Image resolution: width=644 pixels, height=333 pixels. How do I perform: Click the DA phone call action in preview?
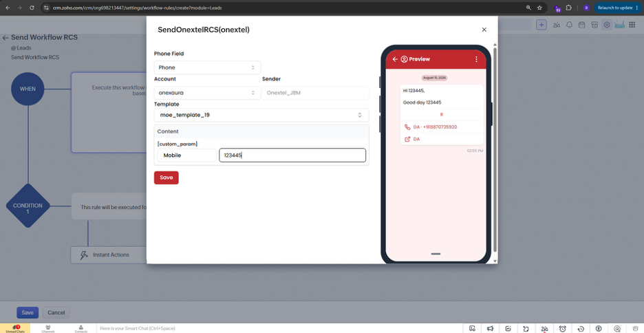pos(442,127)
